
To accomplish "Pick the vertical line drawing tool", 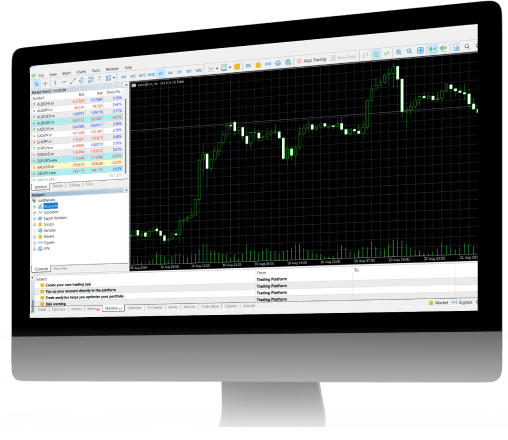I will (x=55, y=83).
